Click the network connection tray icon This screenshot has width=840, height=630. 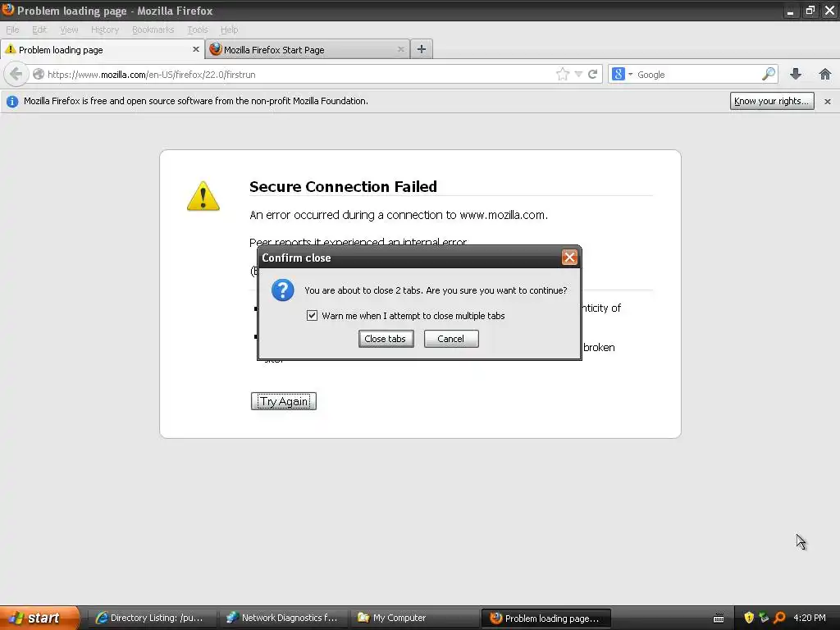point(764,618)
